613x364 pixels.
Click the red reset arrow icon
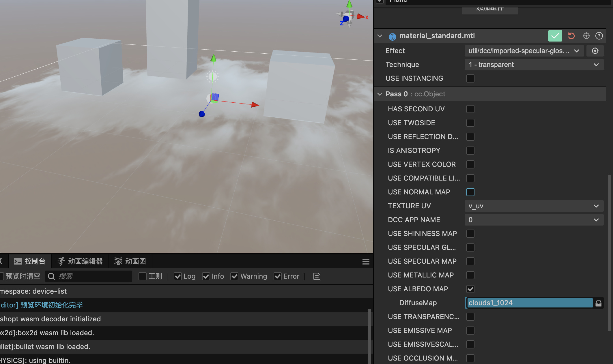(571, 36)
